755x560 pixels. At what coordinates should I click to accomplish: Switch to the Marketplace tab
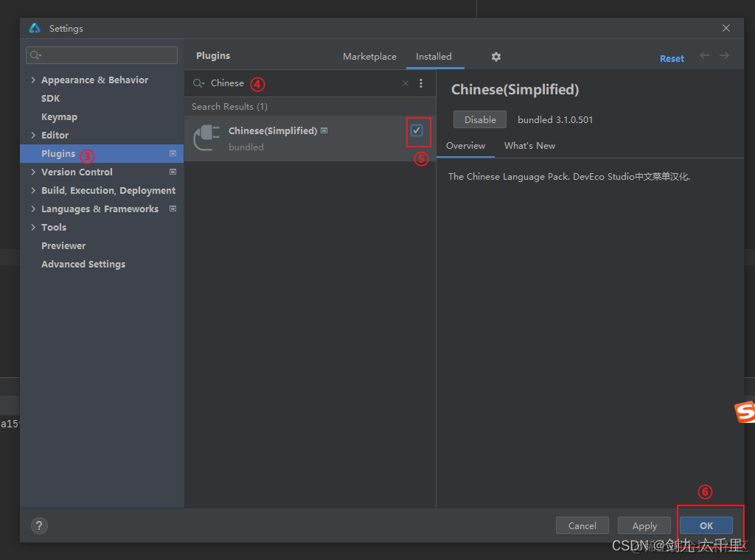click(x=369, y=57)
